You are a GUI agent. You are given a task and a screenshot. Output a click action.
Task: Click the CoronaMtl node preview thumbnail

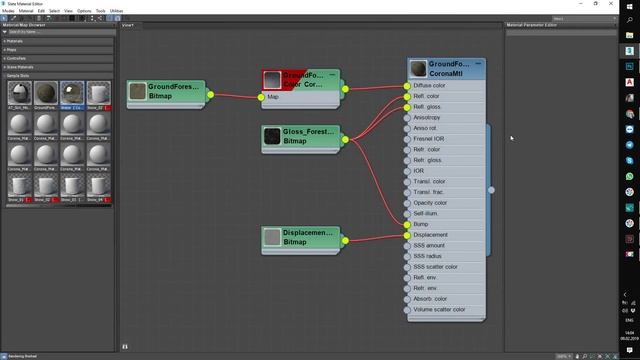(x=418, y=69)
